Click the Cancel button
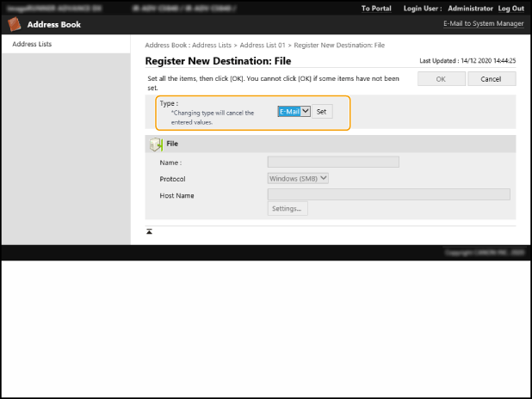Image resolution: width=532 pixels, height=399 pixels. point(491,79)
